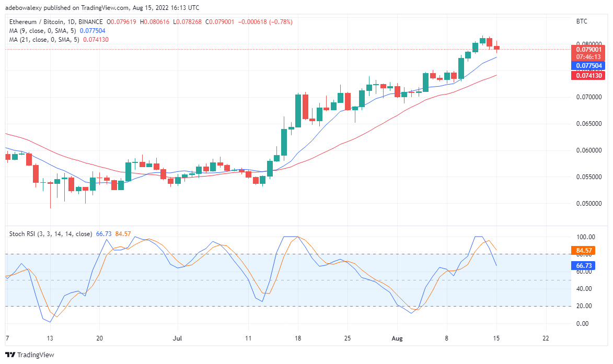Click the Stoch RSI indicator label
This screenshot has height=364, width=613.
pyautogui.click(x=51, y=234)
